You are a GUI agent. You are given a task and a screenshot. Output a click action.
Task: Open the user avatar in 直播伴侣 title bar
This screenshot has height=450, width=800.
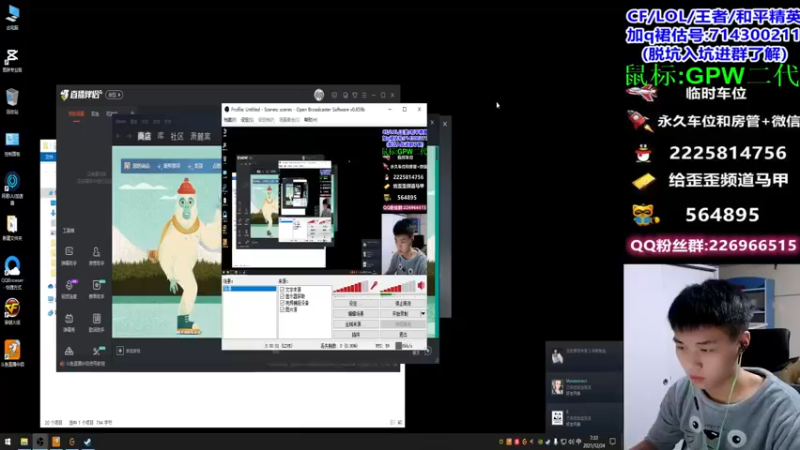319,94
